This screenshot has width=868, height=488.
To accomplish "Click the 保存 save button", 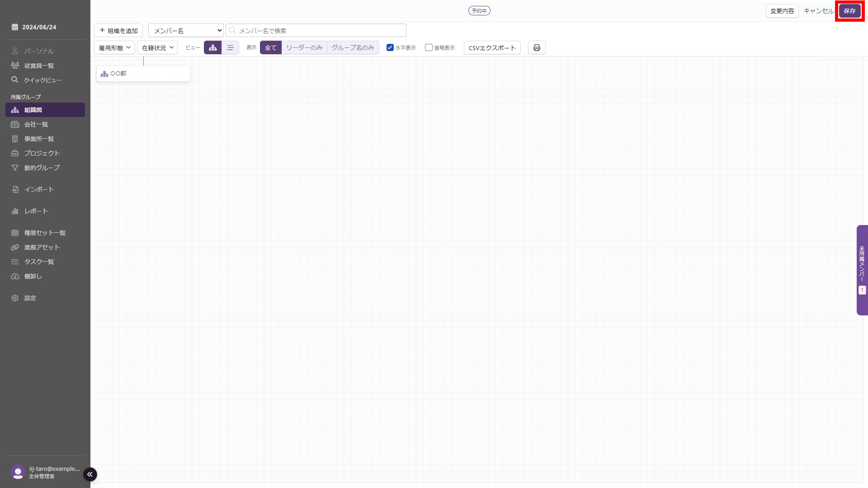I will click(x=849, y=11).
